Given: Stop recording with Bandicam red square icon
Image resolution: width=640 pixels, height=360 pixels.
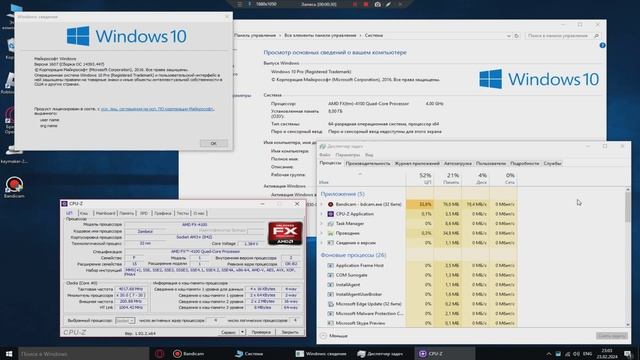Looking at the screenshot, I should tap(366, 4).
